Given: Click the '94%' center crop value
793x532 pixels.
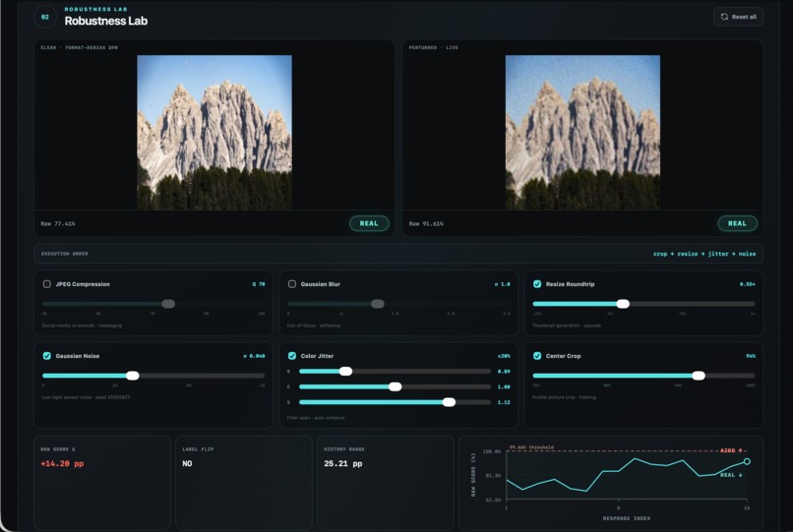Looking at the screenshot, I should 751,356.
